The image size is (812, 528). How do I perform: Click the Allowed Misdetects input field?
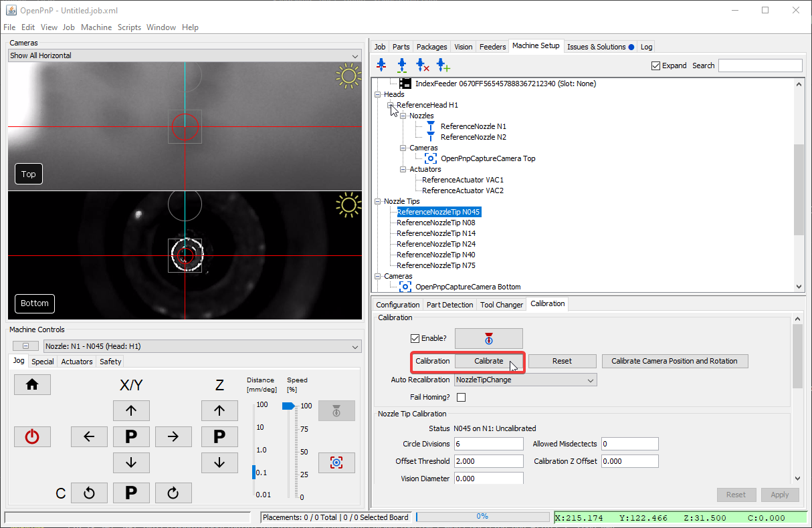(630, 444)
